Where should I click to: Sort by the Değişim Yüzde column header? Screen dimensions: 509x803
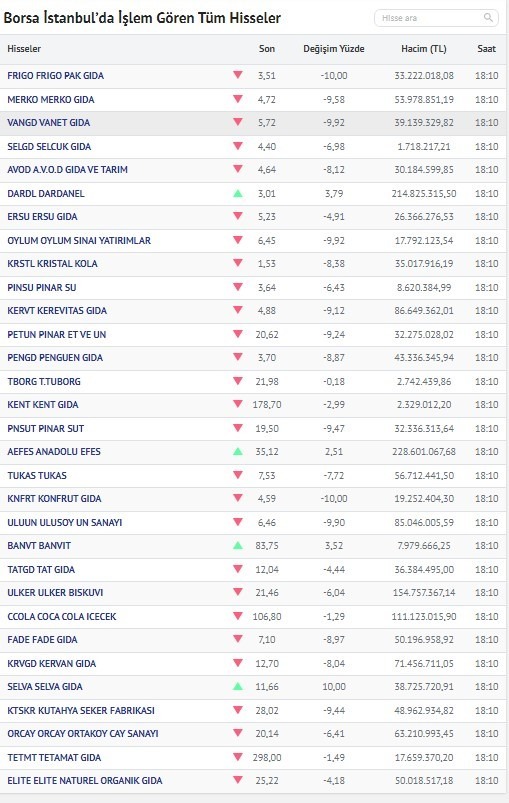coord(334,49)
